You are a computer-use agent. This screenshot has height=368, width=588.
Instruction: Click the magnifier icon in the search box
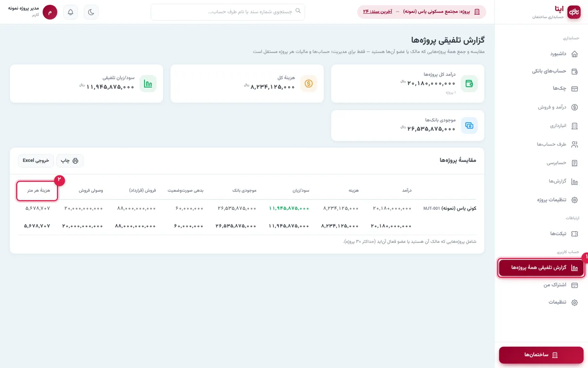point(298,11)
